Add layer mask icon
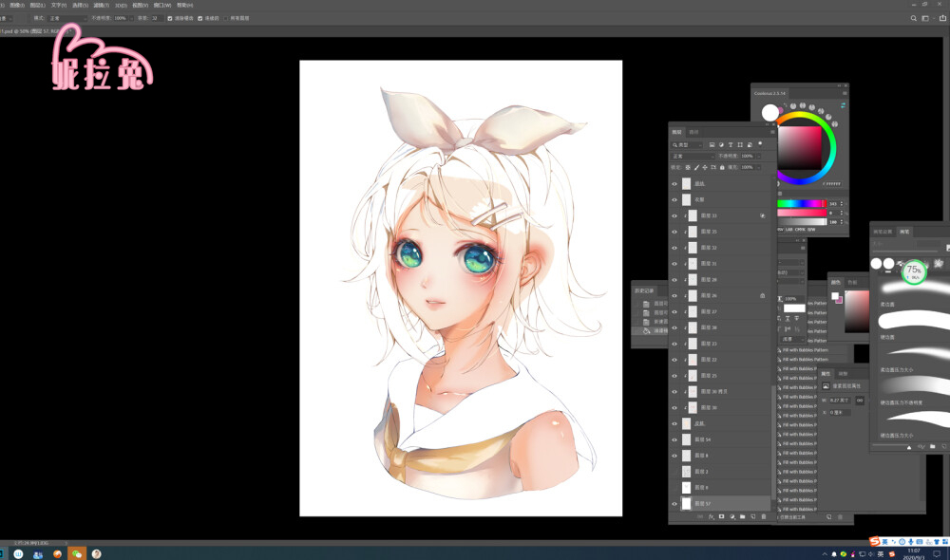The height and width of the screenshot is (560, 950). coord(721,516)
